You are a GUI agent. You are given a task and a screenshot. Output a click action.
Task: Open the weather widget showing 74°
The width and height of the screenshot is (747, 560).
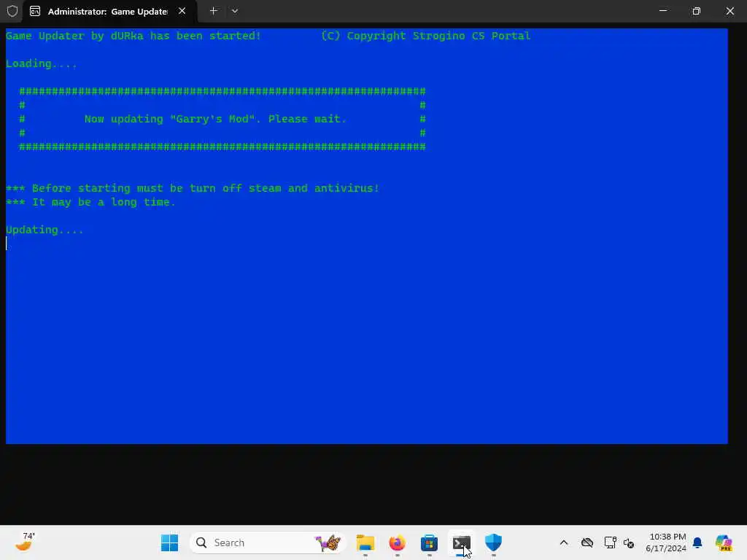pyautogui.click(x=25, y=542)
